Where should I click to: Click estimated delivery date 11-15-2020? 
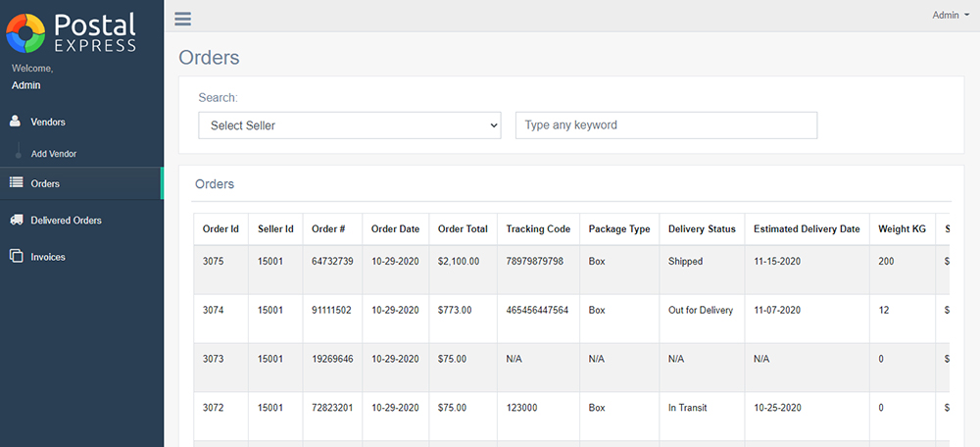777,262
